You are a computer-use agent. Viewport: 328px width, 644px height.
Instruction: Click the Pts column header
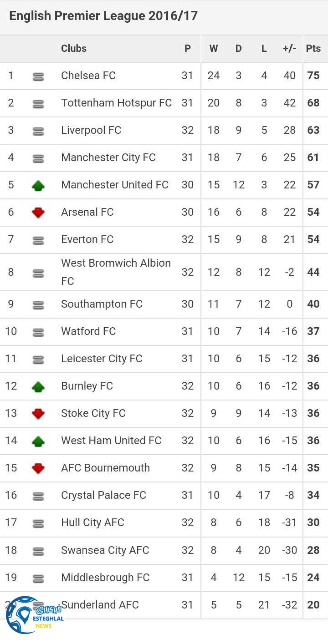(313, 48)
